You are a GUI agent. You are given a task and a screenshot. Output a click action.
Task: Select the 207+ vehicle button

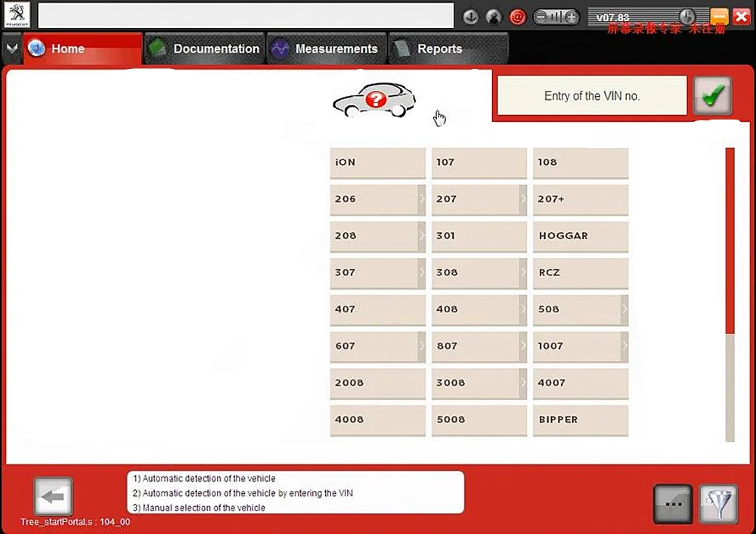581,199
